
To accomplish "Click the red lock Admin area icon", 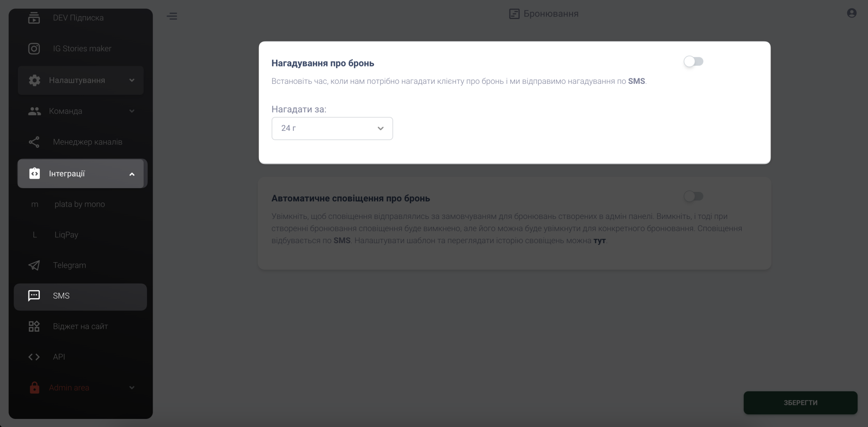I will tap(34, 388).
